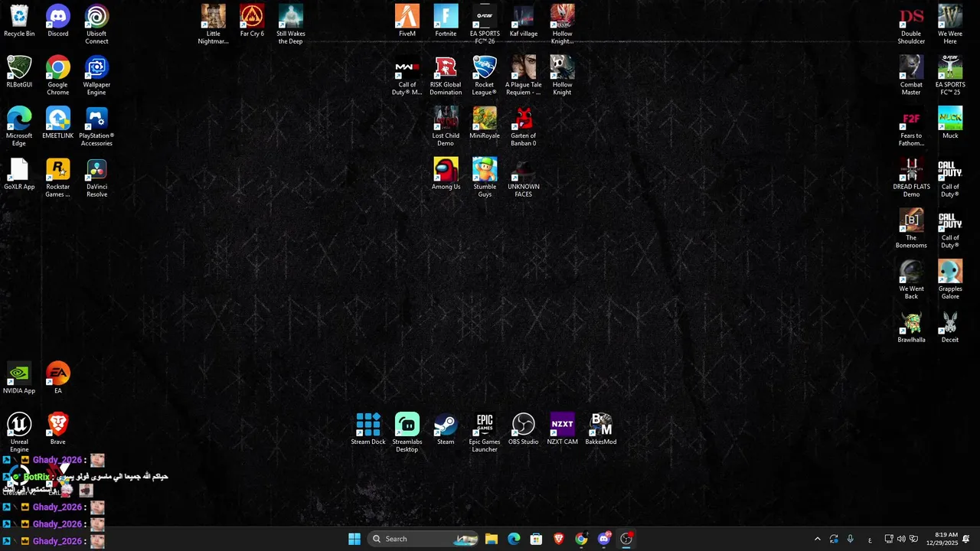This screenshot has height=551, width=980.
Task: Open NZXT CAM shortcut
Action: [x=562, y=429]
